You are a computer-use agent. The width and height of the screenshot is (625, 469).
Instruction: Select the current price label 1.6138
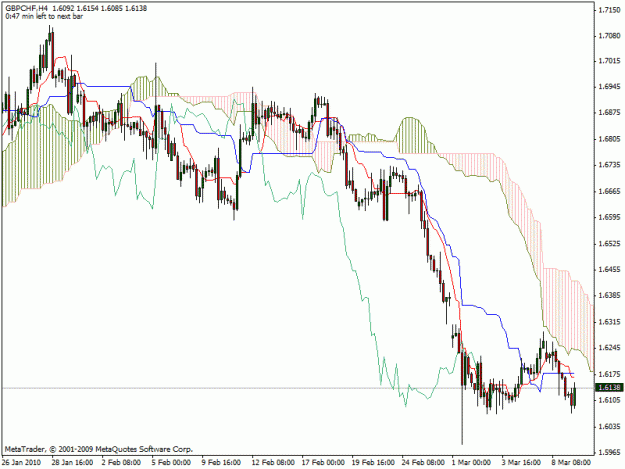click(609, 387)
